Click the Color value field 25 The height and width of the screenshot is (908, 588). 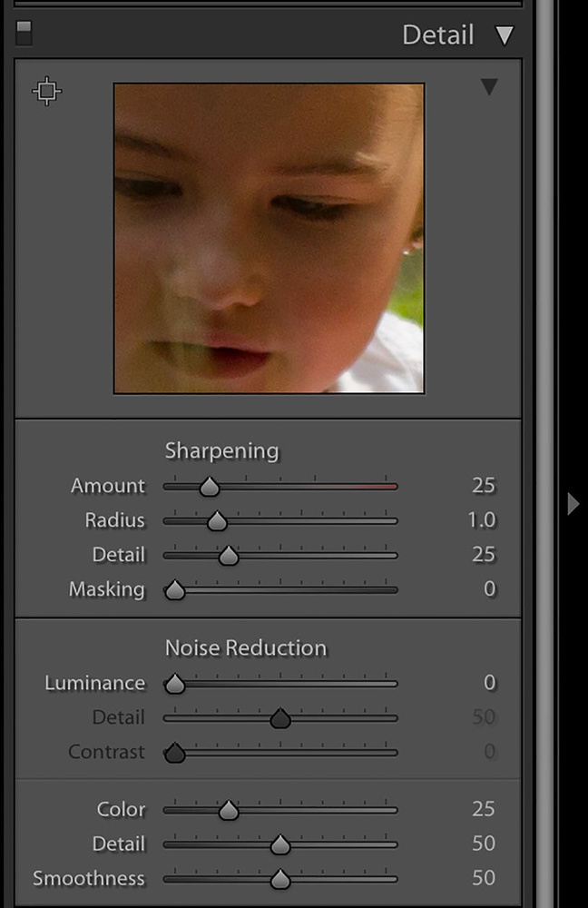pos(484,808)
